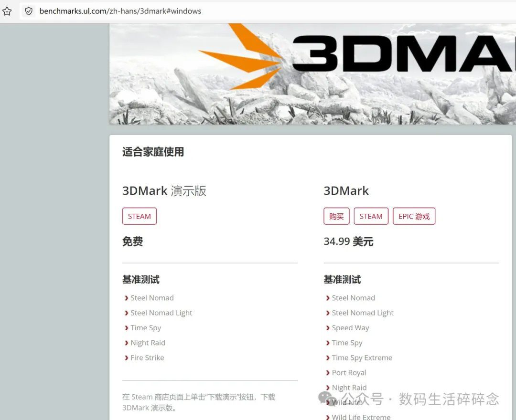Click the chevron before Port Royal
The height and width of the screenshot is (420, 516).
click(x=328, y=372)
